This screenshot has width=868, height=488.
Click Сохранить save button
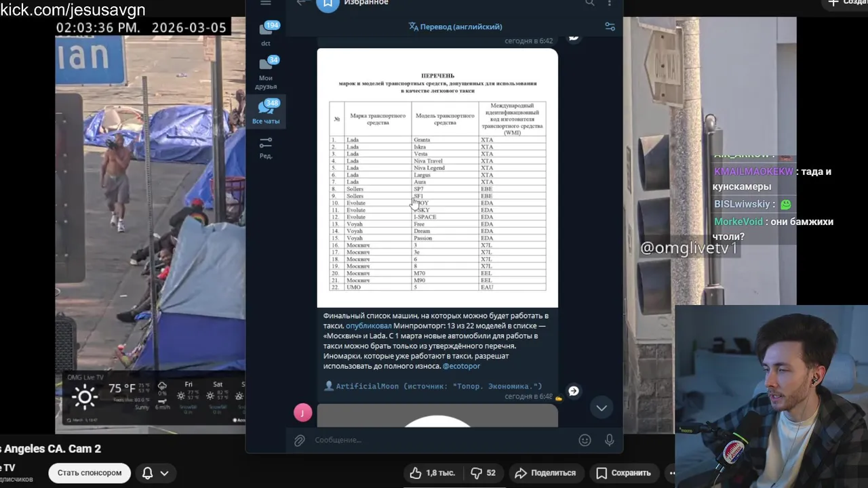(x=624, y=473)
